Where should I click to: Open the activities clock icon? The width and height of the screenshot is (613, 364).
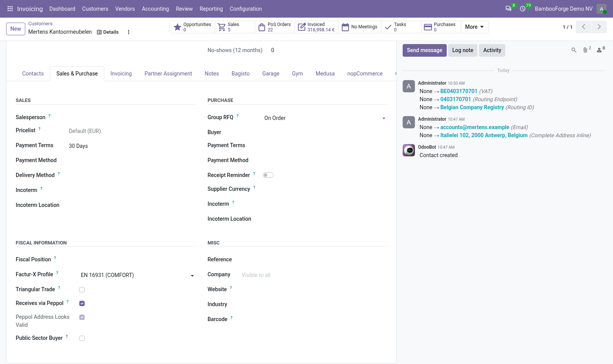pos(523,8)
